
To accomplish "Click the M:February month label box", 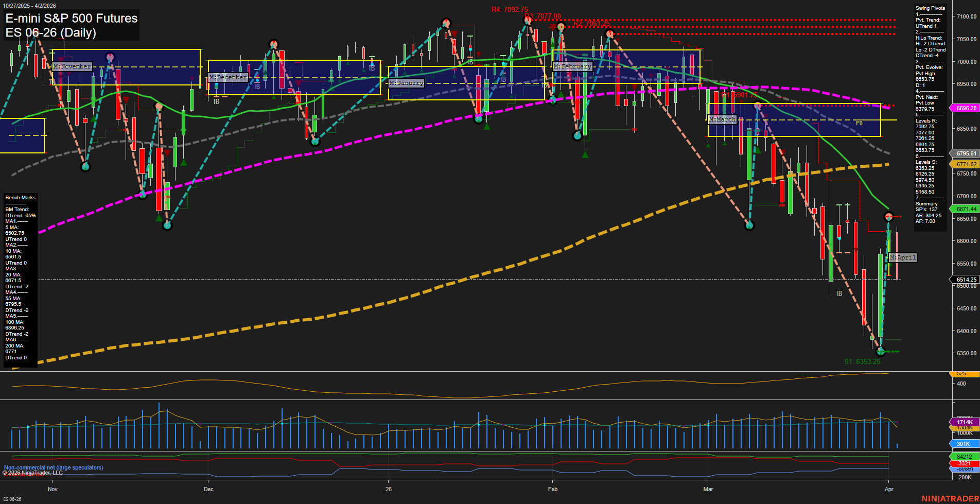I will [572, 66].
